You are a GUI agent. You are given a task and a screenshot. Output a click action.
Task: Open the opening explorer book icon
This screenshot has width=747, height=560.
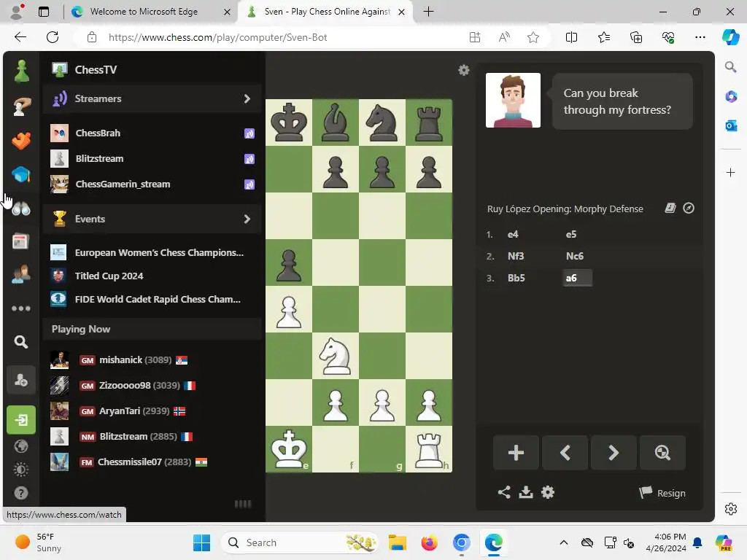pyautogui.click(x=670, y=208)
